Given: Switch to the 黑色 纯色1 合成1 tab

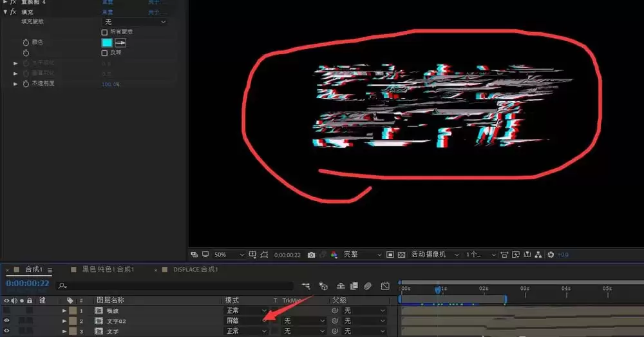Looking at the screenshot, I should tap(108, 269).
